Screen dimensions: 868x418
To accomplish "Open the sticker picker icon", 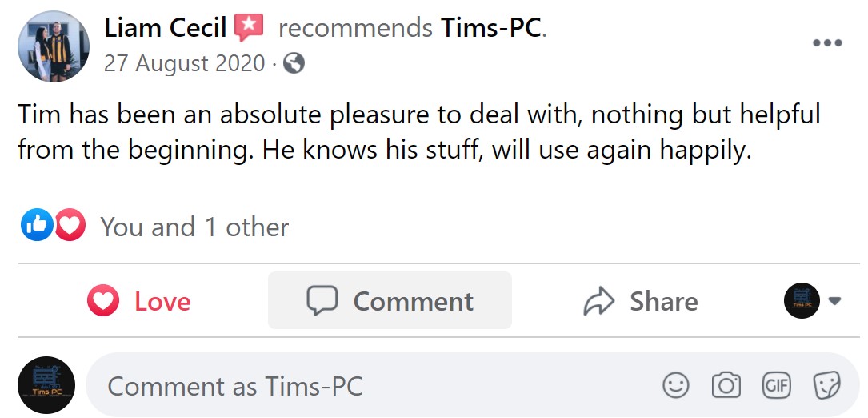I will click(x=826, y=386).
